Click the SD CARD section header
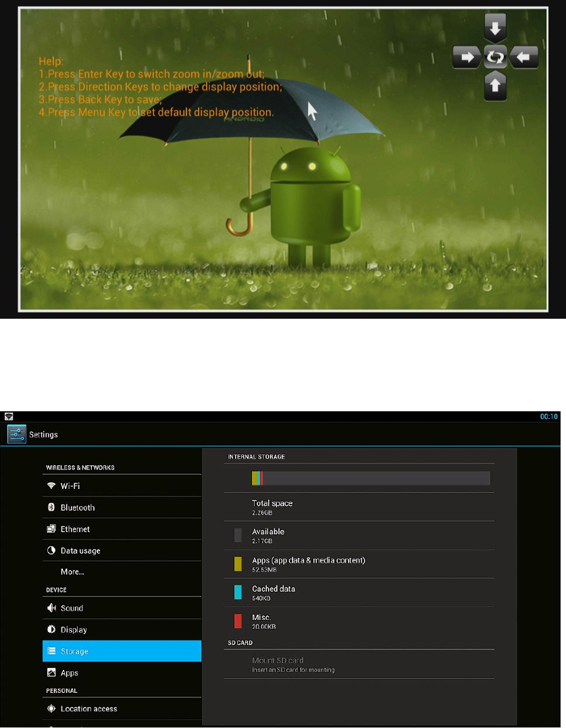The image size is (566, 728). click(x=240, y=643)
